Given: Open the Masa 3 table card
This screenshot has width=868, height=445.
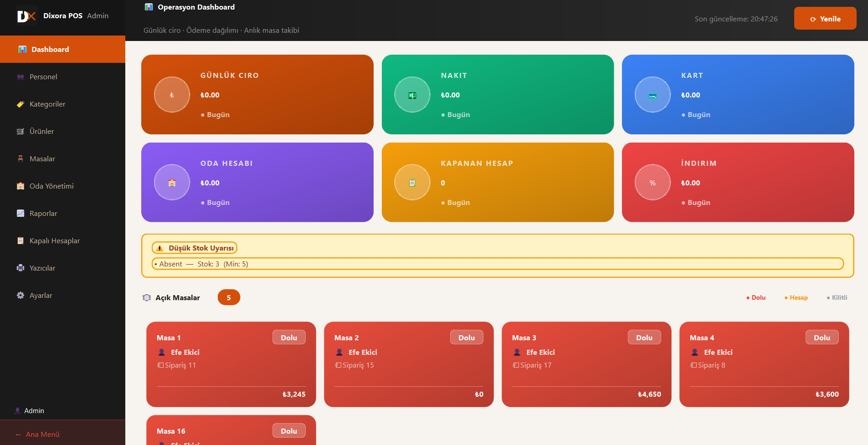Looking at the screenshot, I should click(x=586, y=364).
